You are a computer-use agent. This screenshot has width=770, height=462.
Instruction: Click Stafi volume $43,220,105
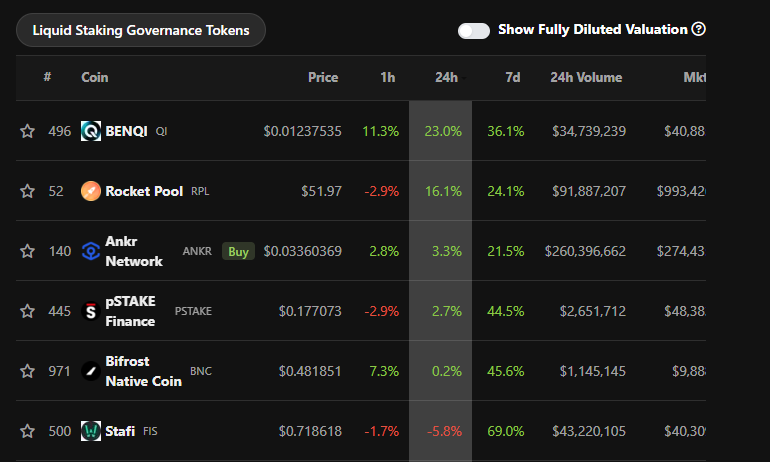589,431
